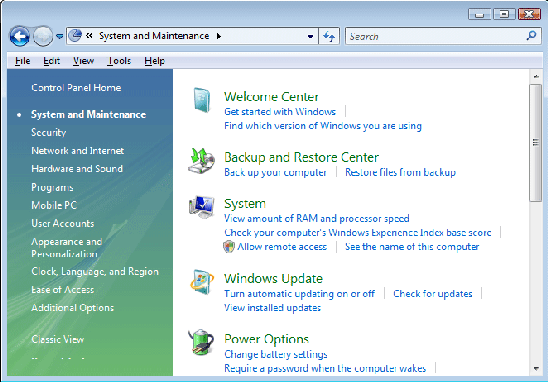548x382 pixels.
Task: Click View amount of RAM and processor speed
Action: 317,218
